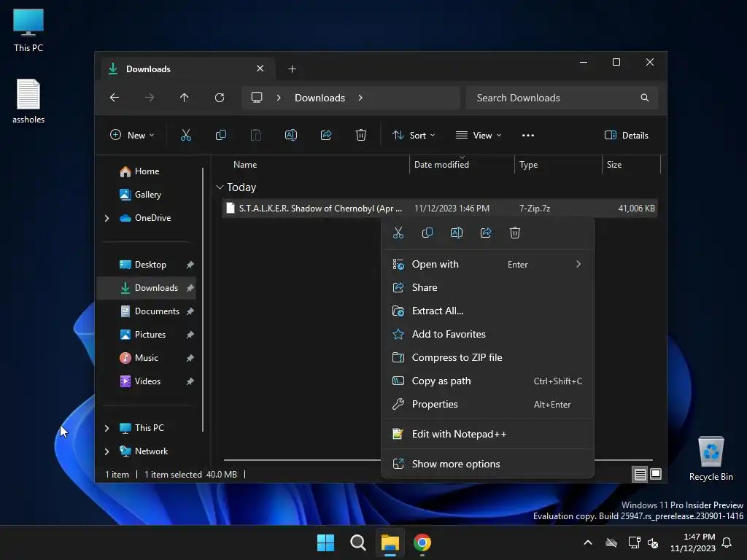Choose Share in the context menu
Viewport: 747px width, 560px height.
pos(487,287)
